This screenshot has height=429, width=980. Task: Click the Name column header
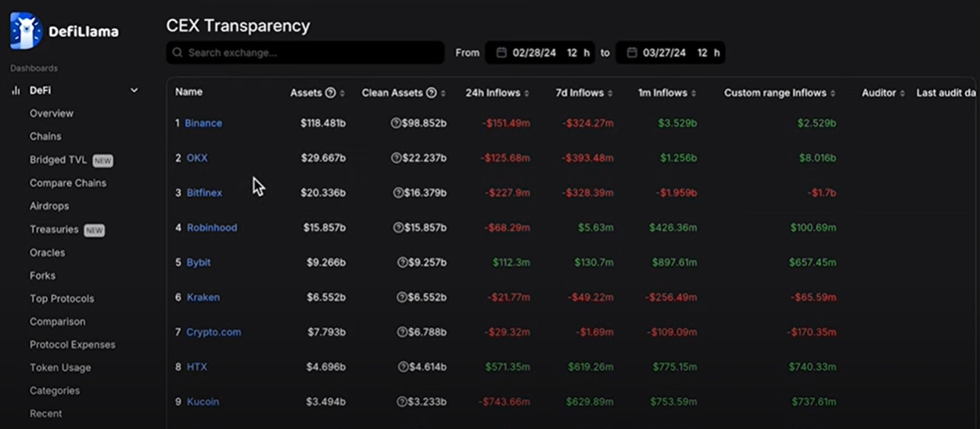click(188, 92)
